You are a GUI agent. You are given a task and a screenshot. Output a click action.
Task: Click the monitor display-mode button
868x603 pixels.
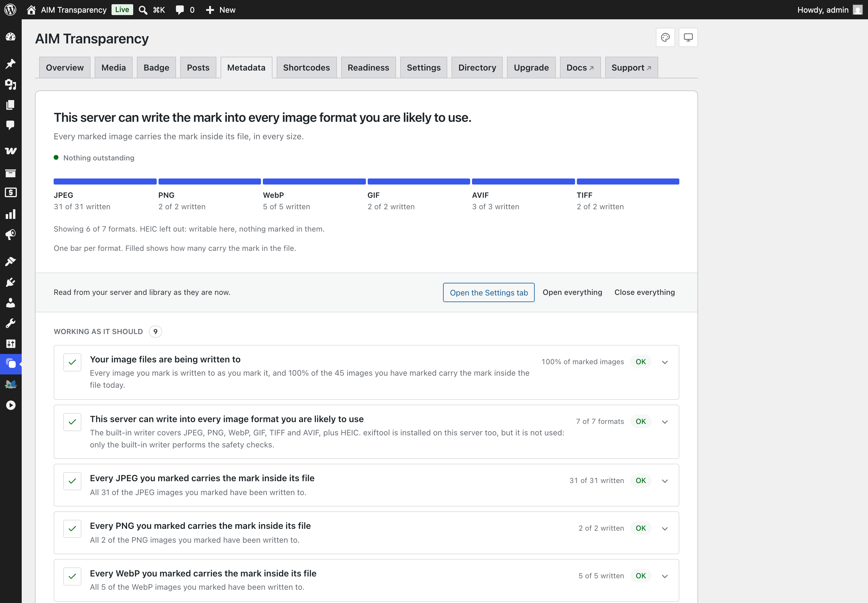point(688,37)
